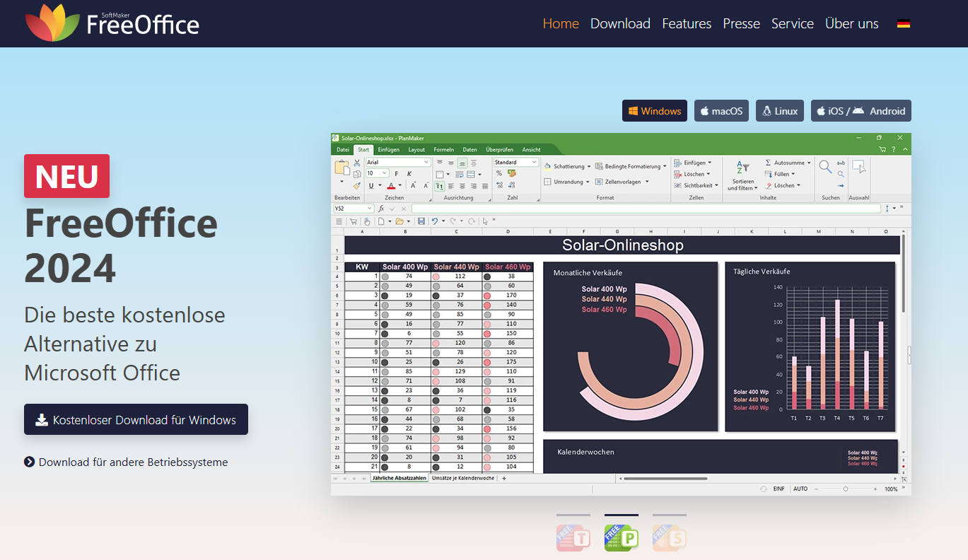Click the Auswahl selection icon
968x560 pixels.
(859, 167)
